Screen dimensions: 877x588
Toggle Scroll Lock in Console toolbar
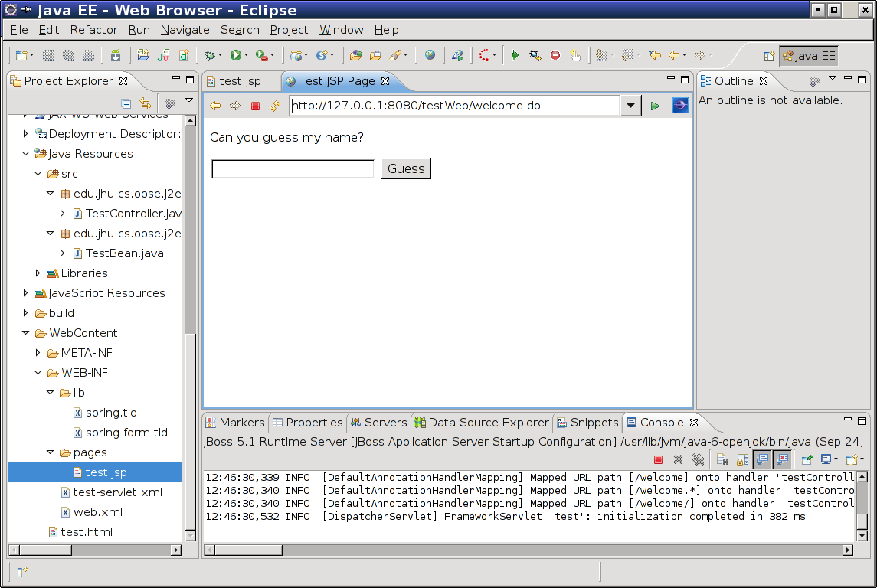[x=742, y=459]
